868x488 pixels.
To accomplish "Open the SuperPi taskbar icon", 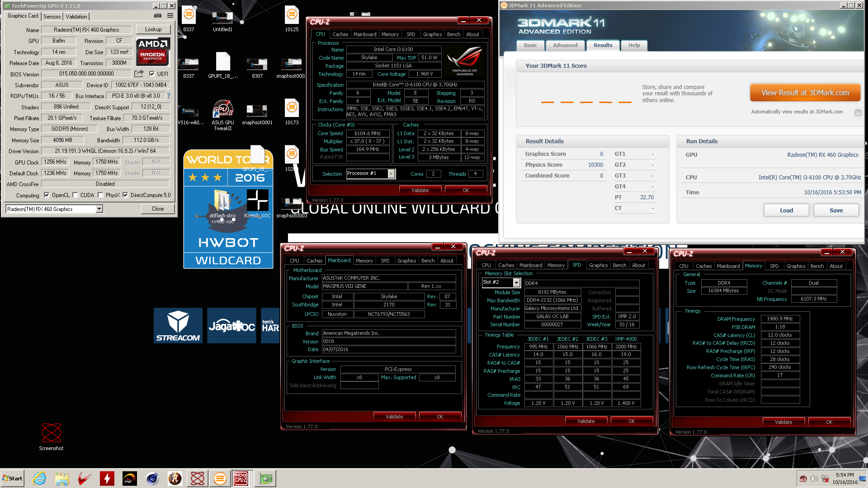I will tap(175, 479).
